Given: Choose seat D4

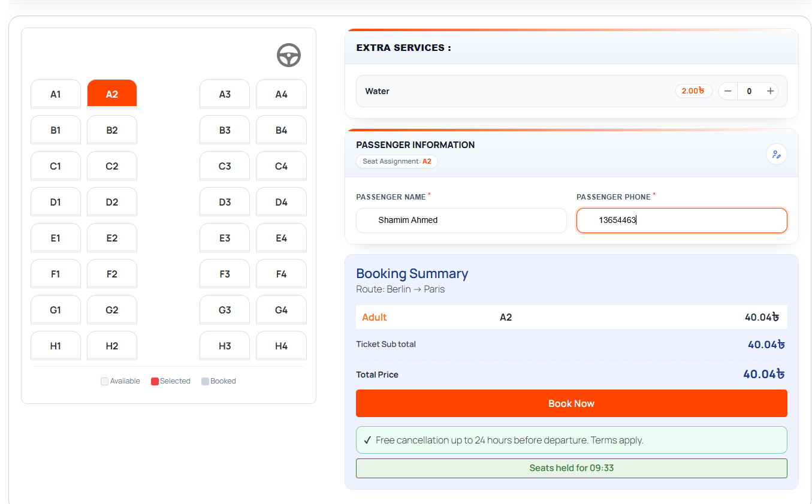Looking at the screenshot, I should click(281, 202).
